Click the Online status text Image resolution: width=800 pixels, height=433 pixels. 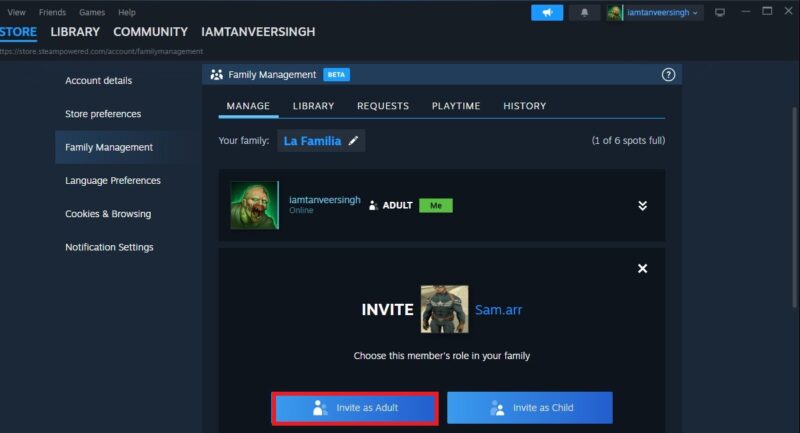(x=301, y=210)
